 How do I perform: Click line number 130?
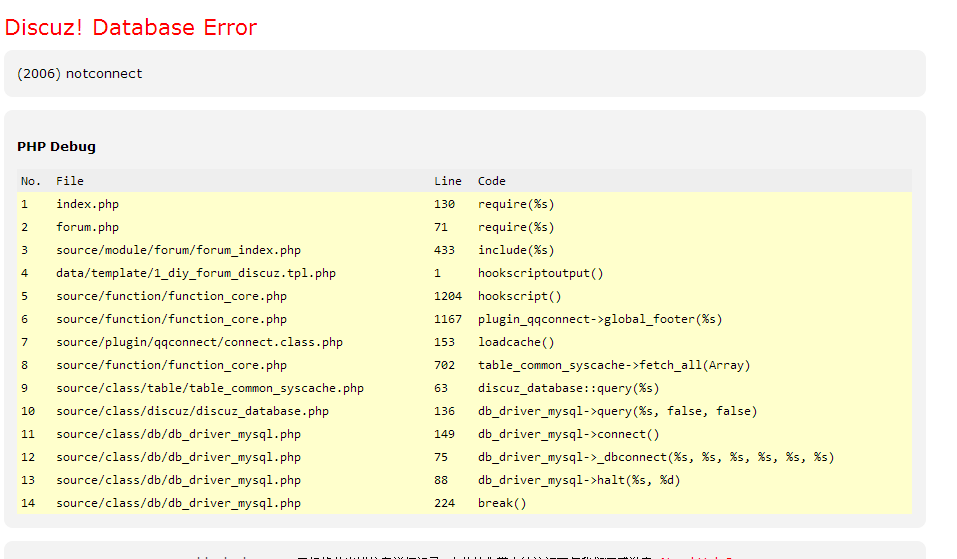(x=444, y=204)
